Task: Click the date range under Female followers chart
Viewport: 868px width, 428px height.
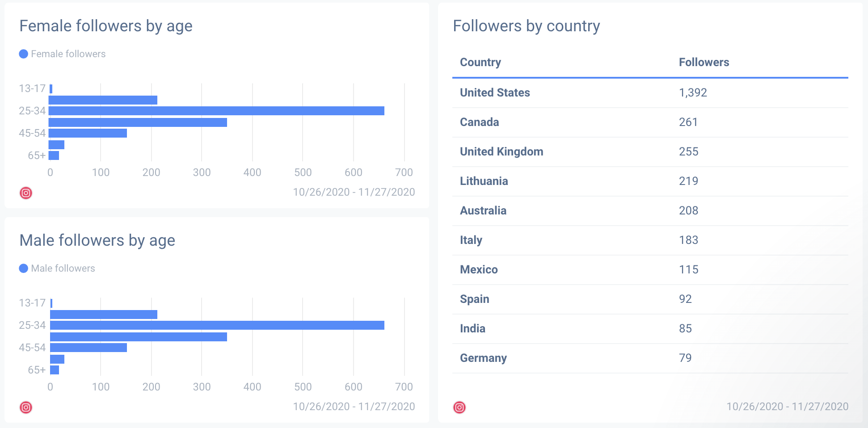Action: (354, 192)
